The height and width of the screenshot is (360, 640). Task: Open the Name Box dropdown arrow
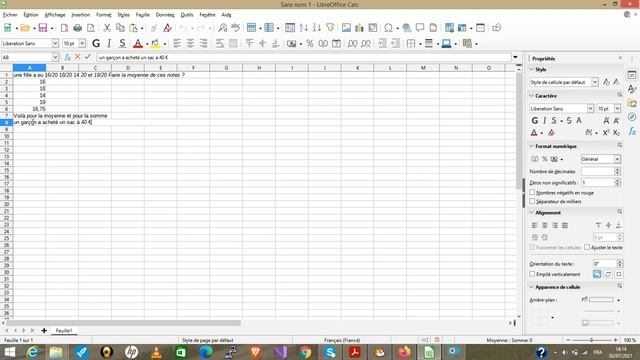55,57
